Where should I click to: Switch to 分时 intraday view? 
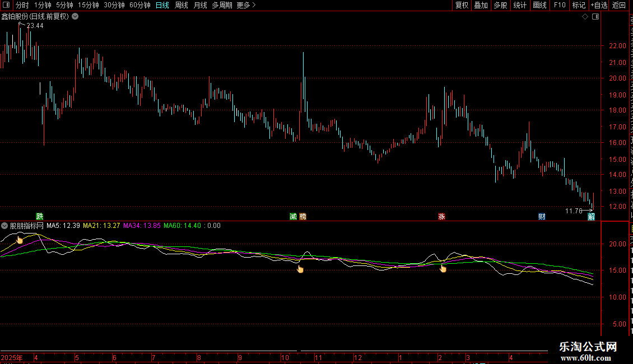[22, 5]
